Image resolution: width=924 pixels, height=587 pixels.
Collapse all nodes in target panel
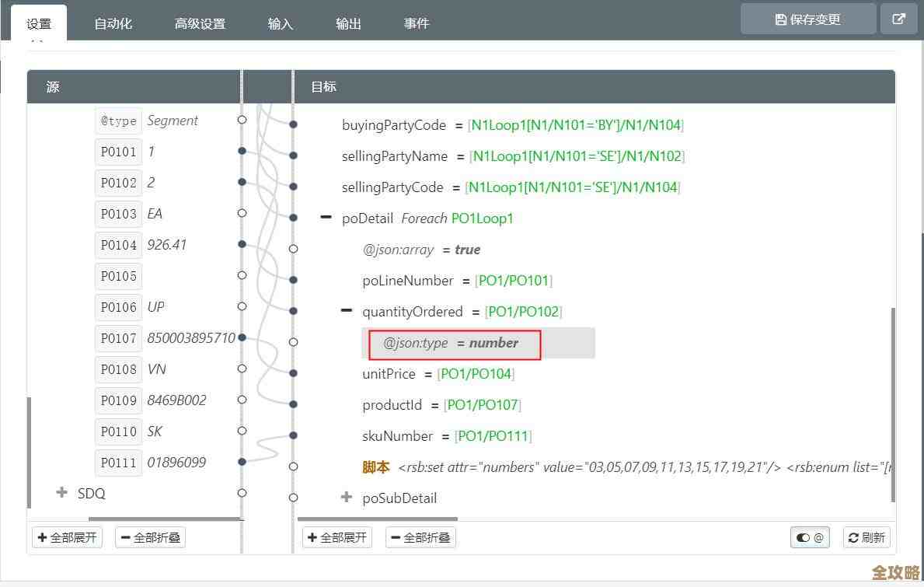420,537
